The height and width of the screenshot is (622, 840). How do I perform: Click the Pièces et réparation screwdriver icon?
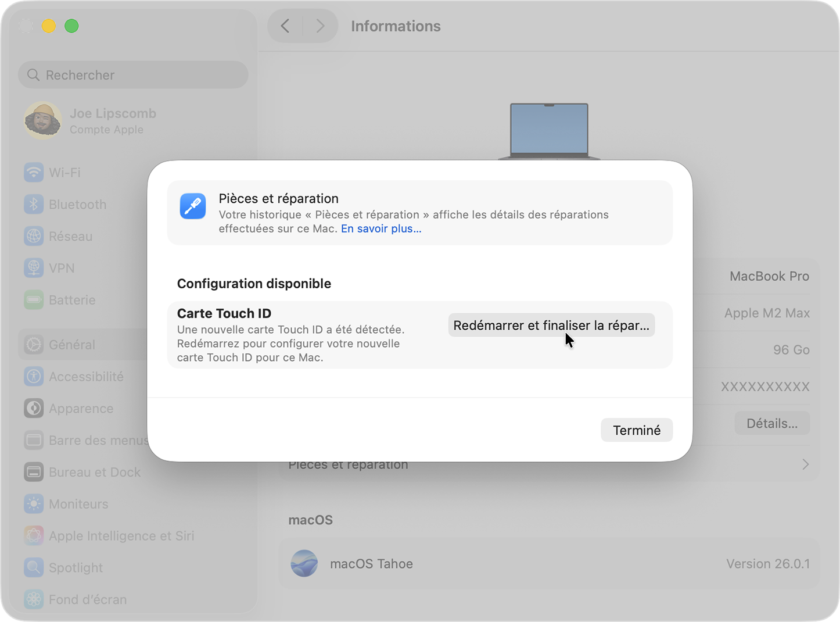[x=193, y=206]
